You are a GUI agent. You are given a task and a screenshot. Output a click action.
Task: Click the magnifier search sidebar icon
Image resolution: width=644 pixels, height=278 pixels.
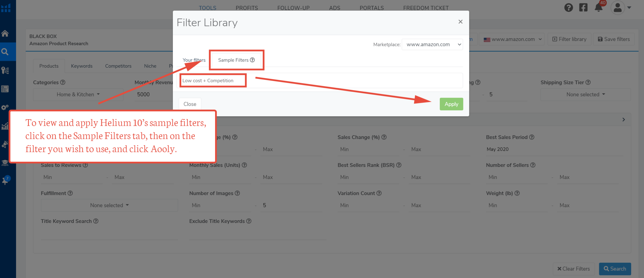click(x=5, y=52)
